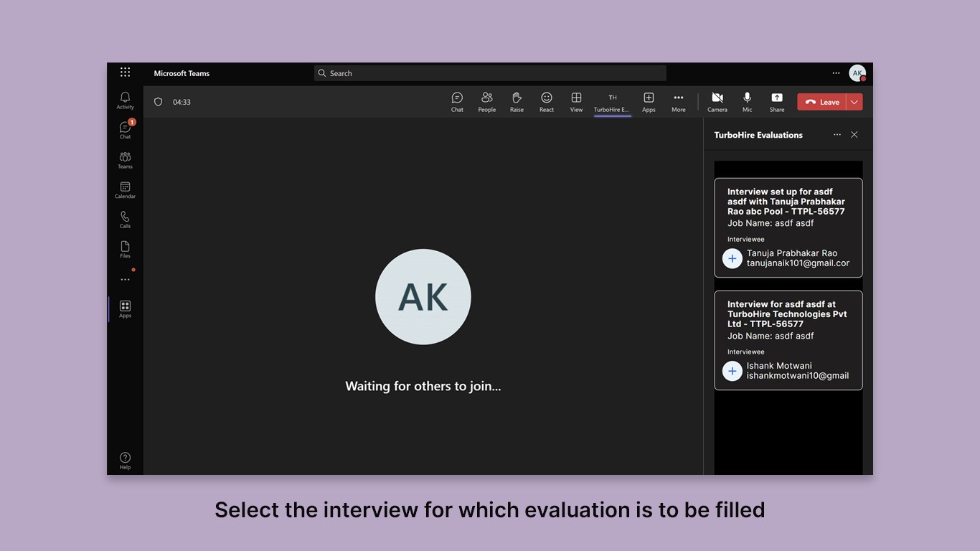
Task: Open Teams in the left sidebar
Action: pyautogui.click(x=126, y=160)
